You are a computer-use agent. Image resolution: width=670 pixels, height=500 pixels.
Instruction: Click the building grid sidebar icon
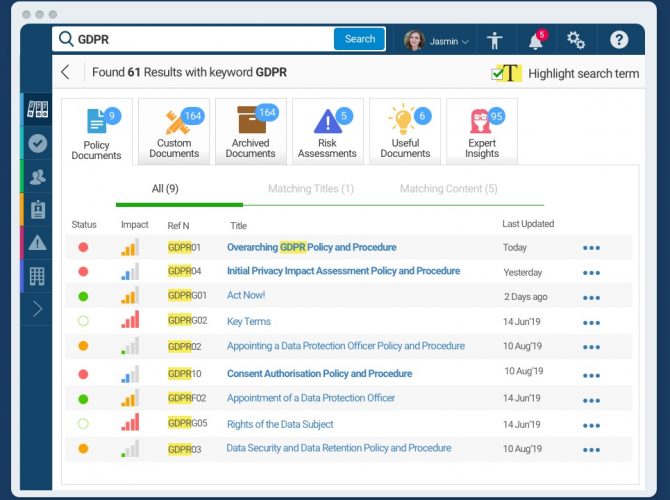37,275
